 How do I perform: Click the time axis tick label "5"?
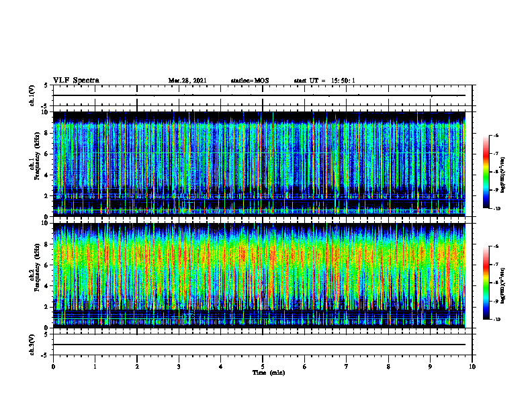[263, 367]
